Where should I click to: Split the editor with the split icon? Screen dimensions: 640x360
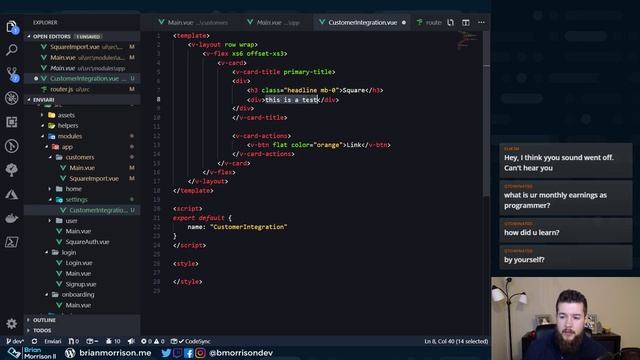[x=466, y=22]
